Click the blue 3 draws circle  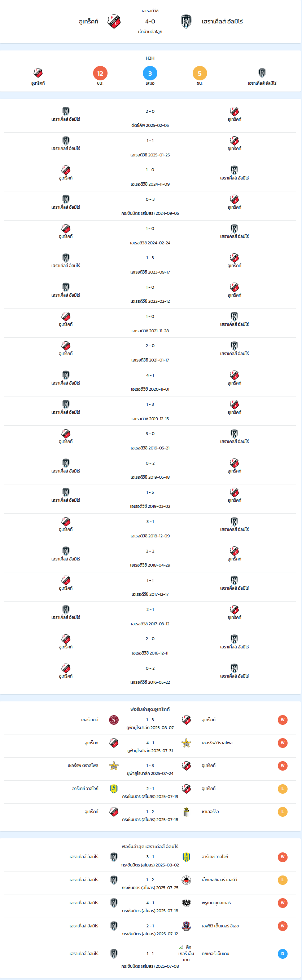(150, 74)
